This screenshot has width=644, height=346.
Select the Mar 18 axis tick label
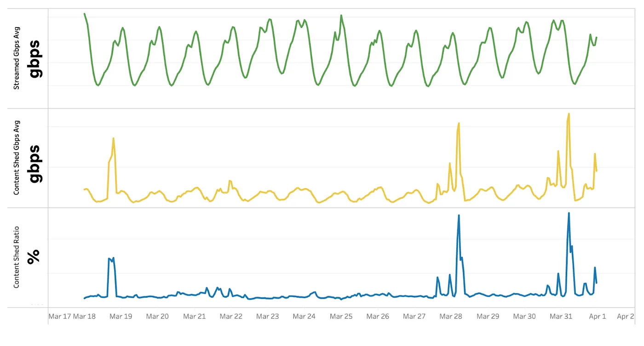pos(85,317)
